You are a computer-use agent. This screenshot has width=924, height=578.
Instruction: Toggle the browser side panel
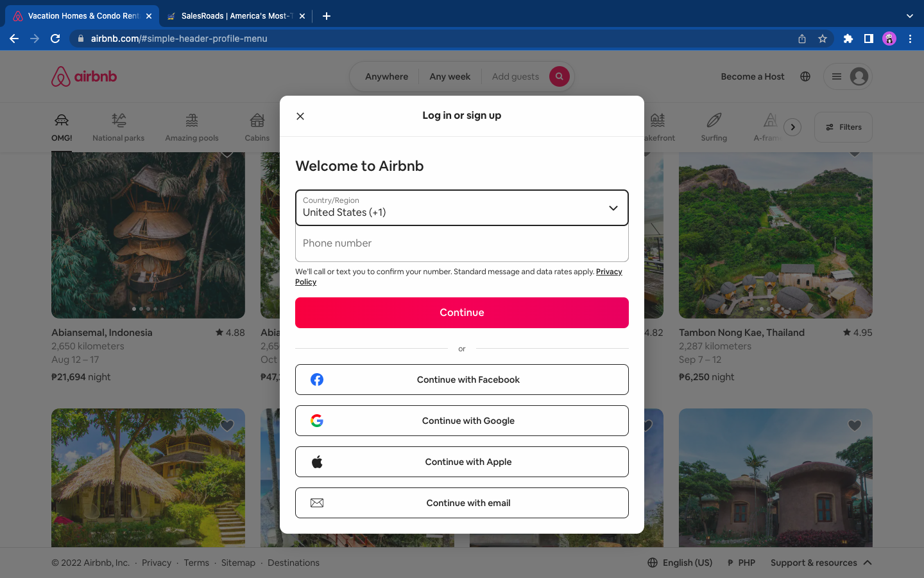point(869,39)
